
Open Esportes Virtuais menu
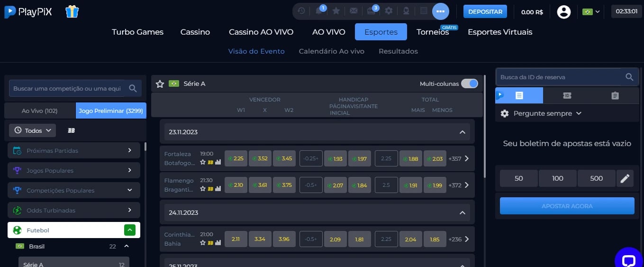[500, 32]
